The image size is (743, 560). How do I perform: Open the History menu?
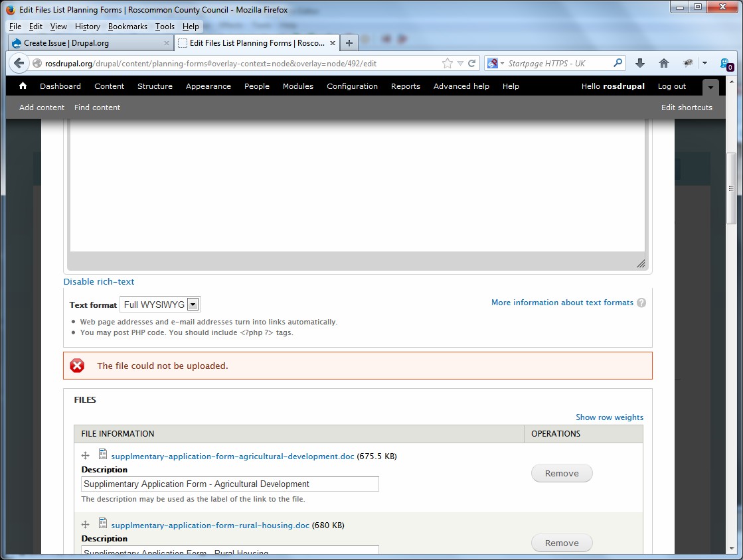pyautogui.click(x=87, y=27)
